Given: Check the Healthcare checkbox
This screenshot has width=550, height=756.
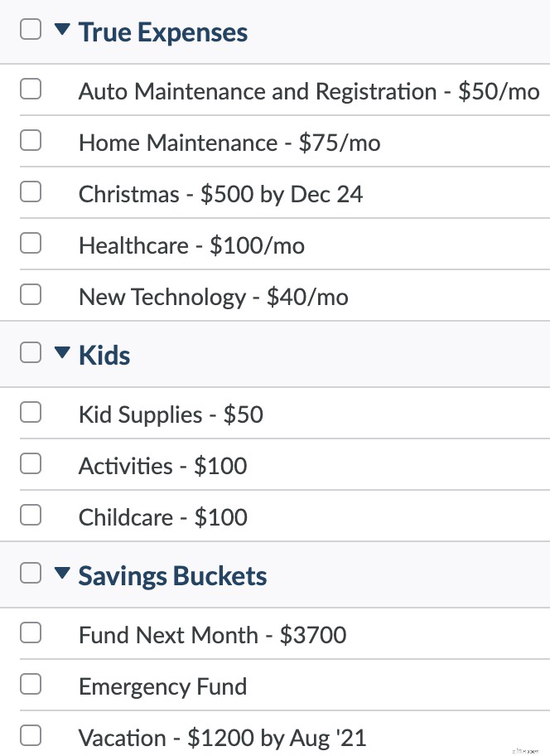Looking at the screenshot, I should click(x=30, y=243).
